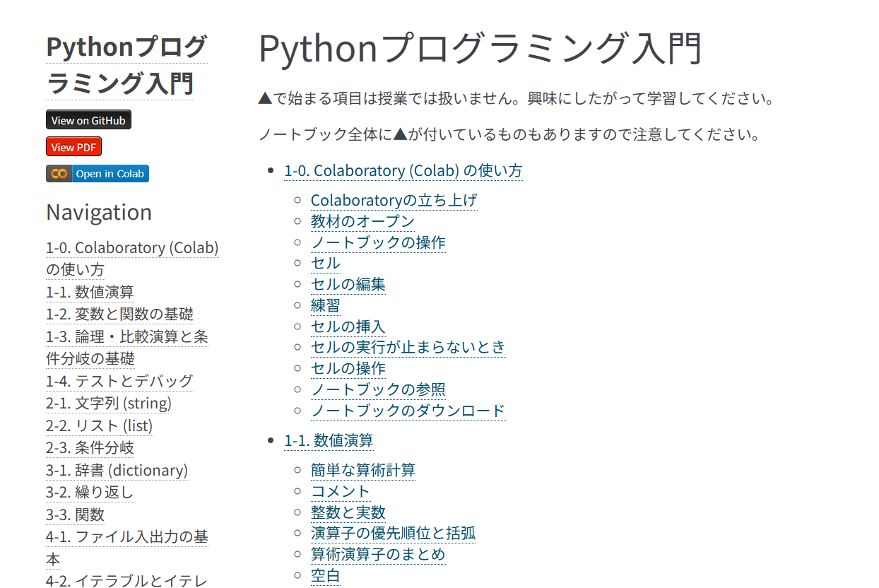Click the main content 1-1. 数値演算 heading link

click(x=329, y=441)
